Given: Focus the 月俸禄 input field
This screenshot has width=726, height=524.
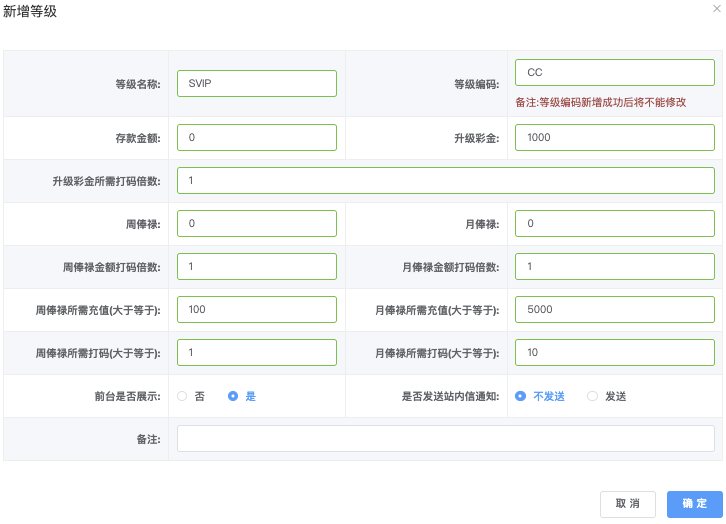Looking at the screenshot, I should tap(614, 223).
